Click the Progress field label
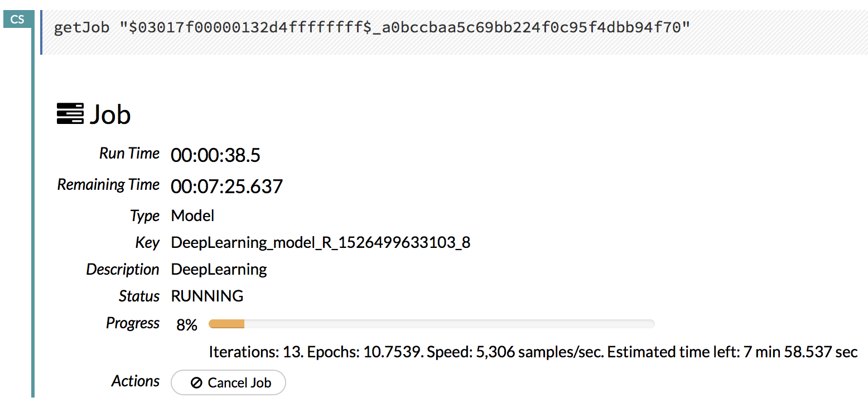This screenshot has width=868, height=402. tap(133, 323)
